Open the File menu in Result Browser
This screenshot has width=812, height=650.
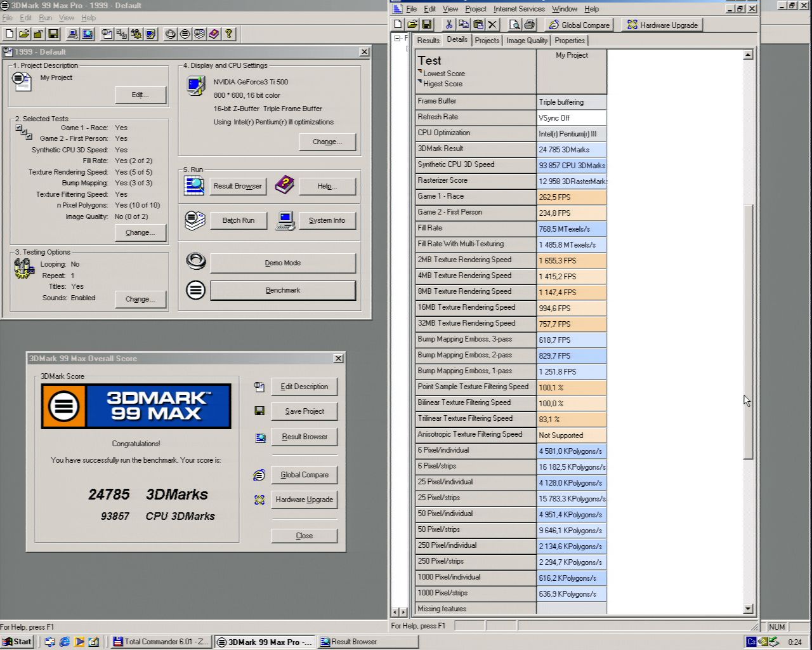point(412,9)
